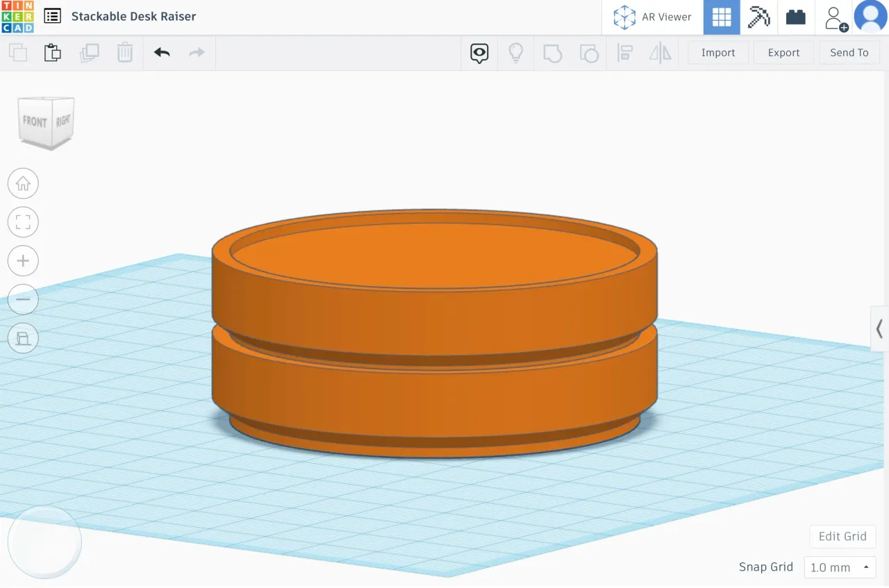
Task: Click the Group shapes icon
Action: [552, 53]
